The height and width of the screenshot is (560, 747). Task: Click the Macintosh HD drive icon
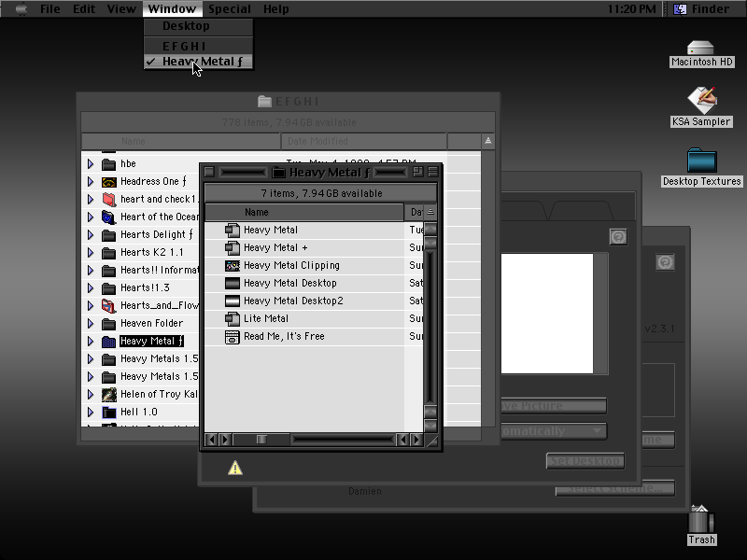700,48
